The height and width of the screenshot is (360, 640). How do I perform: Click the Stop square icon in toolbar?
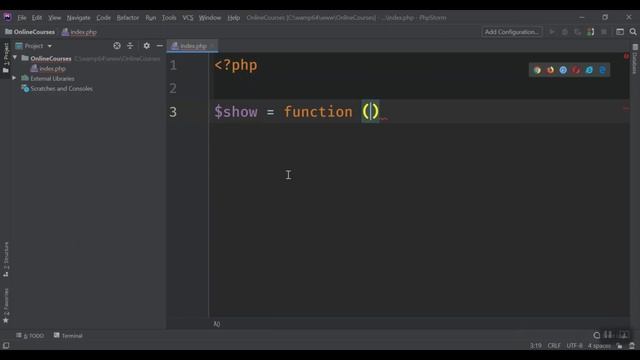604,32
